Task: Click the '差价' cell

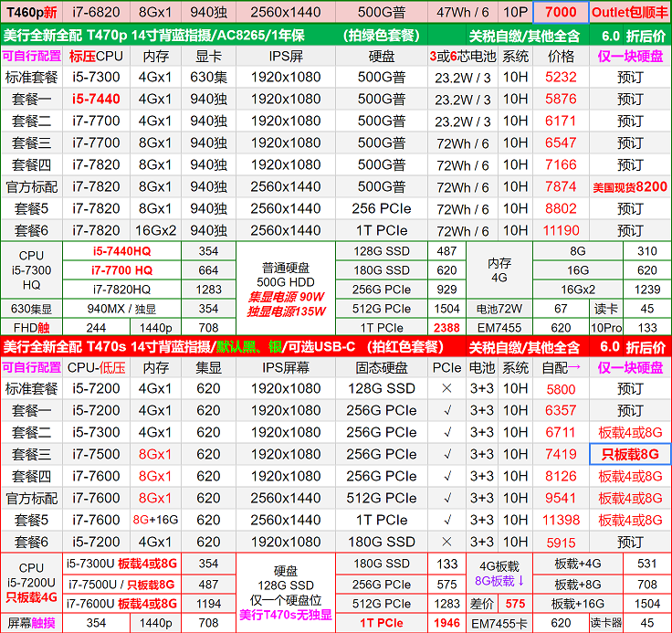Action: coord(483,604)
